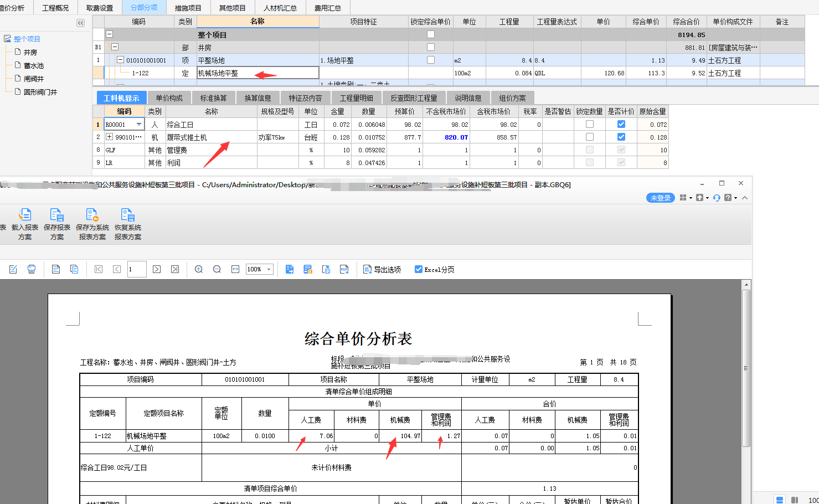Image resolution: width=819 pixels, height=504 pixels.
Task: Click the 820.07 不含税市场价 cell
Action: tap(447, 137)
